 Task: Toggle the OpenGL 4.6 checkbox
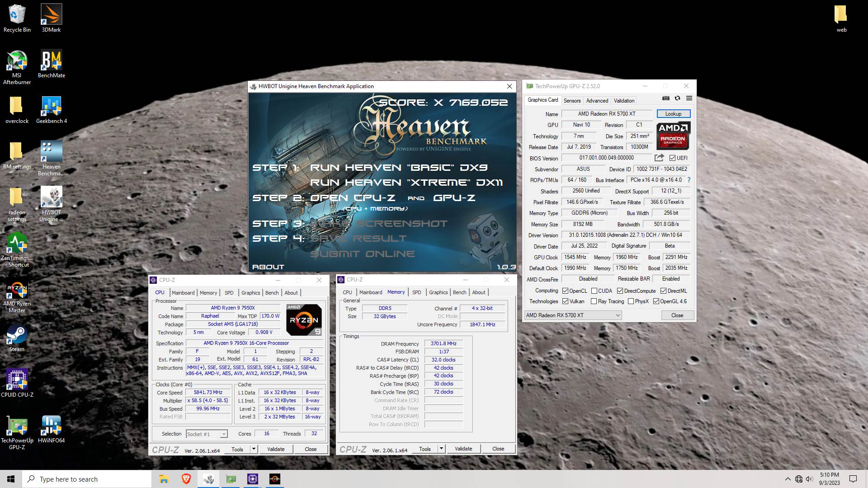(656, 301)
